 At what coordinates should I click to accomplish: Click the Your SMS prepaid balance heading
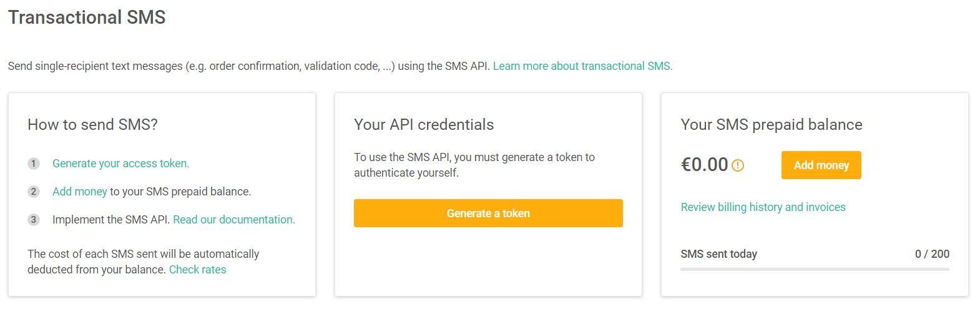pyautogui.click(x=772, y=125)
